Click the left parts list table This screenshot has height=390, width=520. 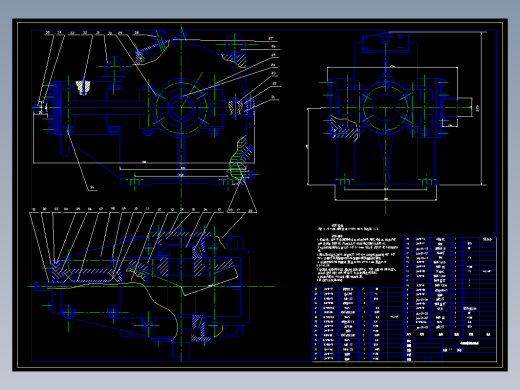(358, 324)
